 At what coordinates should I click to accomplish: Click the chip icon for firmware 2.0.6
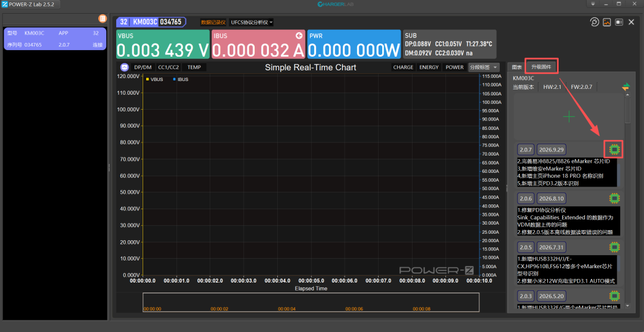[614, 198]
